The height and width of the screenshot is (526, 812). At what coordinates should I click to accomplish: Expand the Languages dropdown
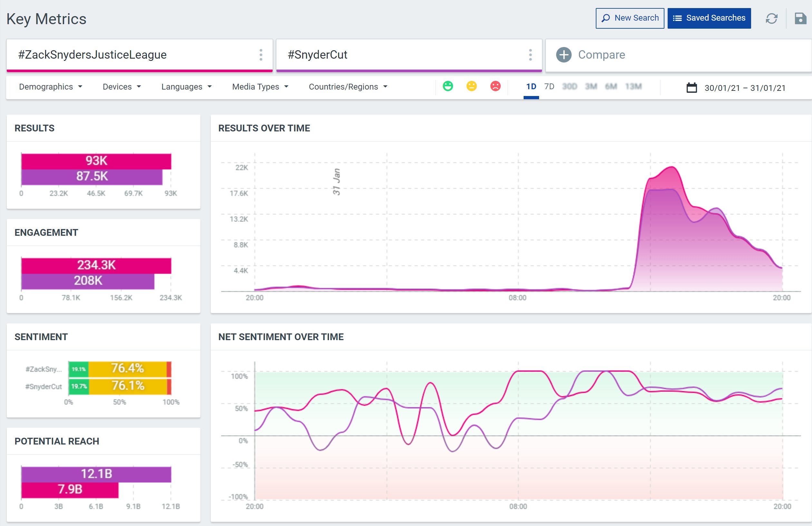tap(186, 87)
